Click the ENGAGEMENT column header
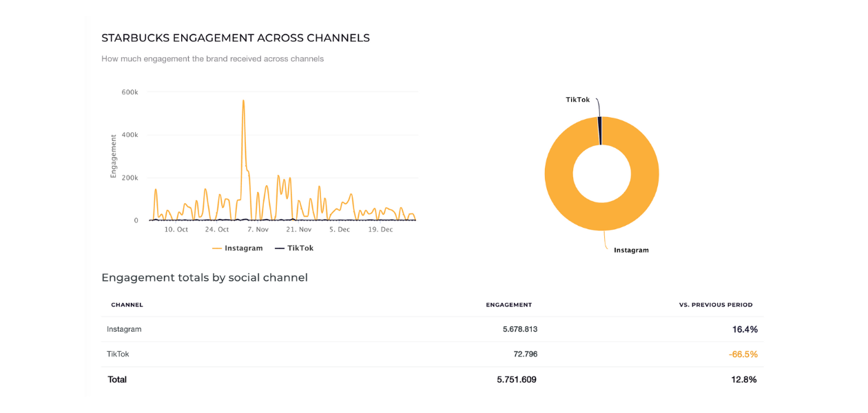Screen dimensions: 868x413 [508, 305]
